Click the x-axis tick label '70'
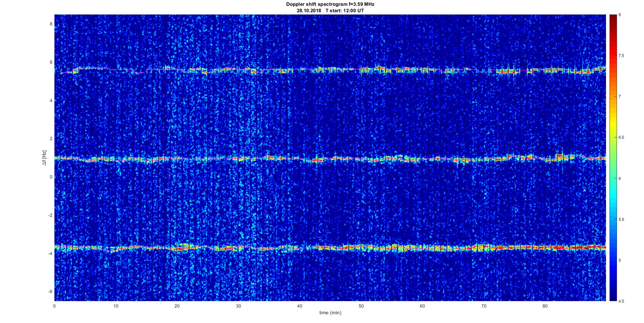The height and width of the screenshot is (323, 644). pos(484,306)
